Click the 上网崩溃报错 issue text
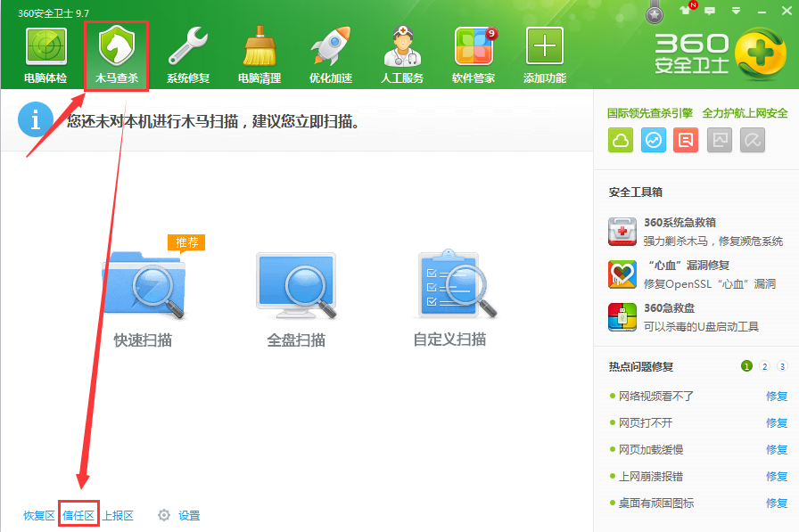Image resolution: width=799 pixels, height=532 pixels. 651,477
